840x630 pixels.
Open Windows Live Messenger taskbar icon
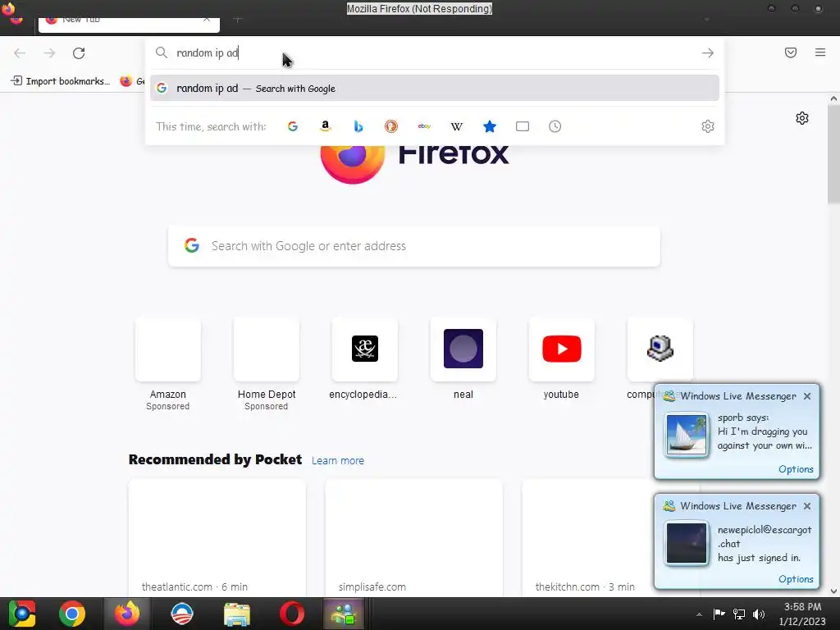(344, 614)
